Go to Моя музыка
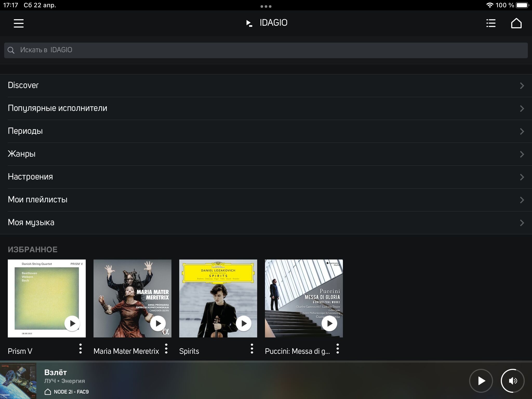This screenshot has width=532, height=399. click(x=31, y=222)
